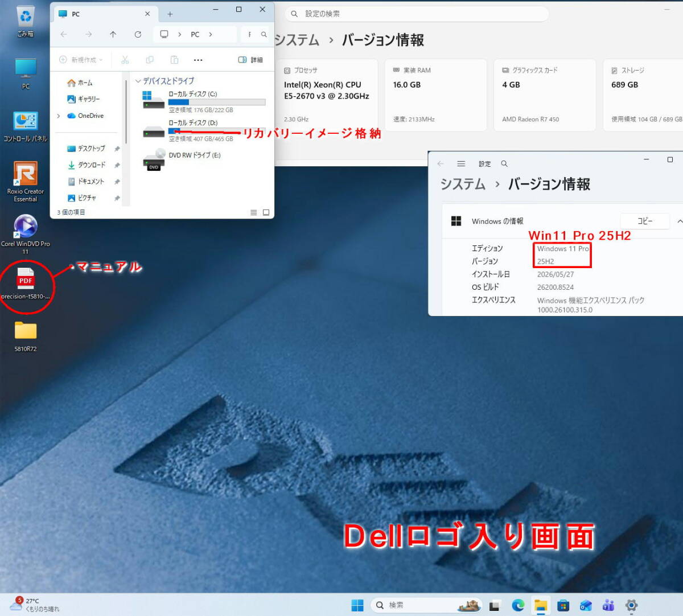The image size is (683, 616).
Task: Open the Start menu on taskbar
Action: coord(357,605)
